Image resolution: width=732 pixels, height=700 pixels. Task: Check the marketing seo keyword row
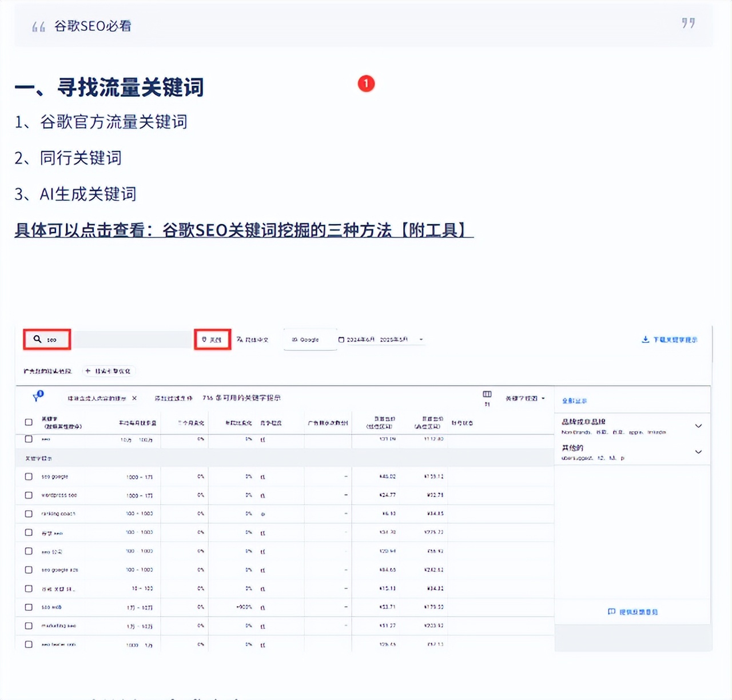click(28, 626)
